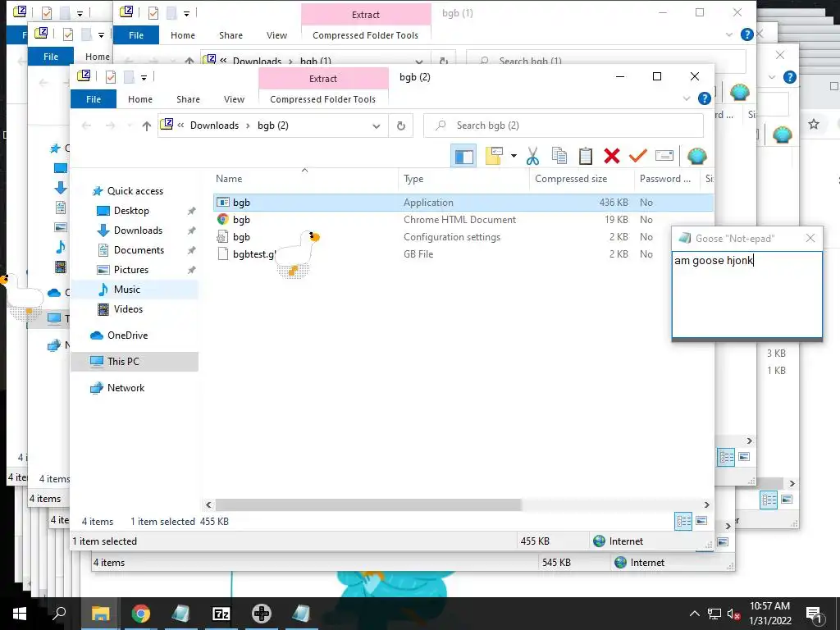The height and width of the screenshot is (630, 840).
Task: Open Desktop in the navigation pane
Action: pos(131,211)
